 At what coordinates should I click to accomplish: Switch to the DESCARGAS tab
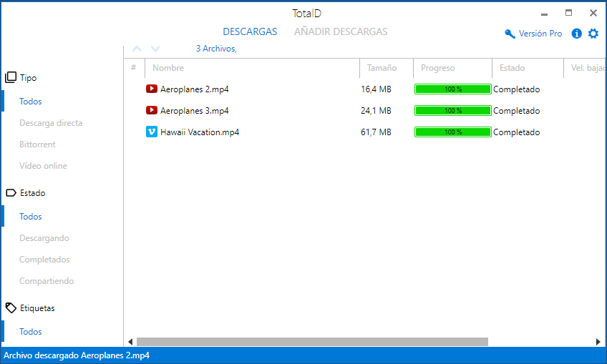pos(250,31)
